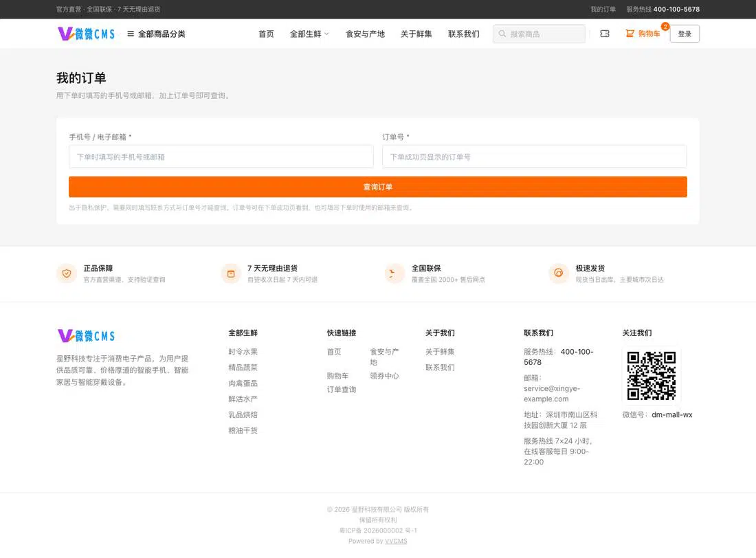Click footer quick link 领券中心
This screenshot has width=756, height=558.
click(384, 376)
